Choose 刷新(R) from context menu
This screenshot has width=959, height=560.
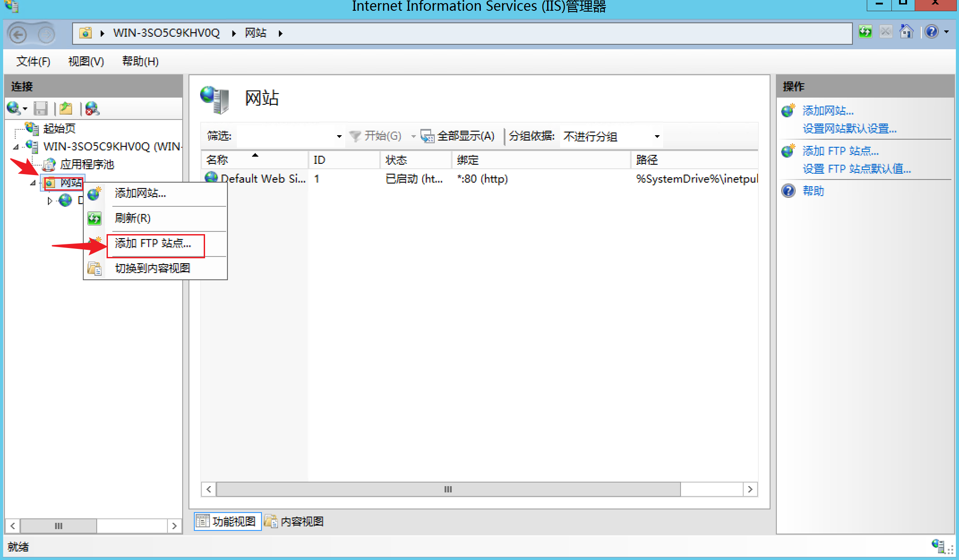[x=133, y=218]
